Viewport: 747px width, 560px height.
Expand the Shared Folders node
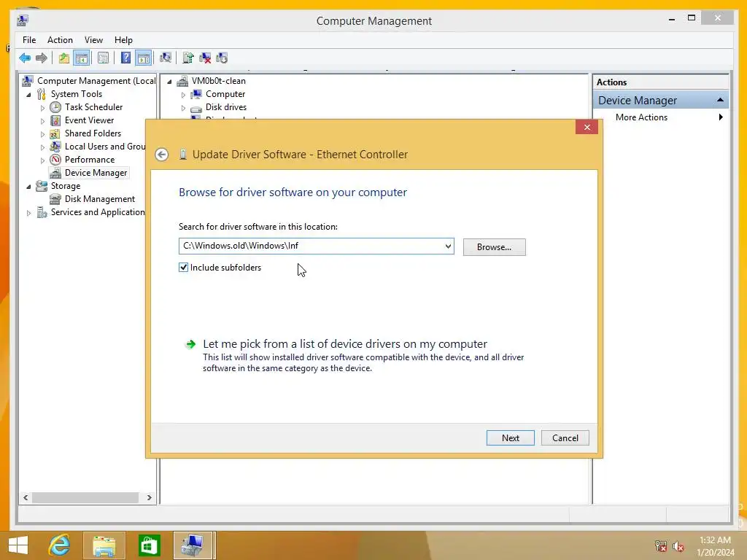tap(42, 134)
